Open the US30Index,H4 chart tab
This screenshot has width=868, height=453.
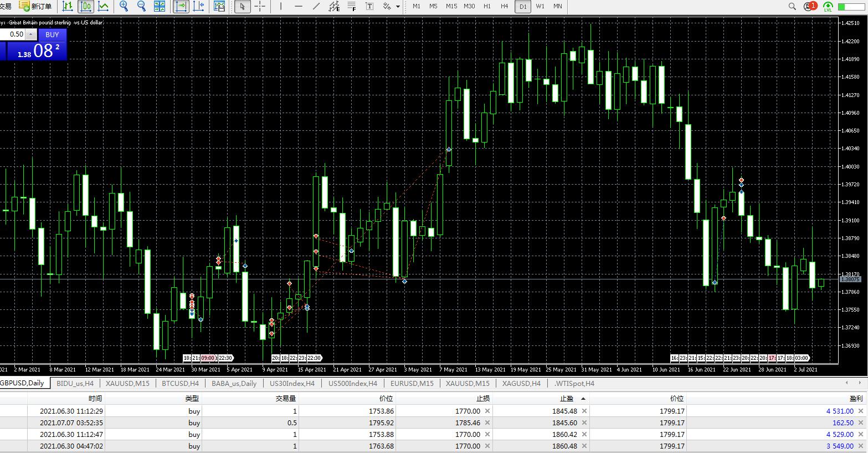(x=292, y=383)
